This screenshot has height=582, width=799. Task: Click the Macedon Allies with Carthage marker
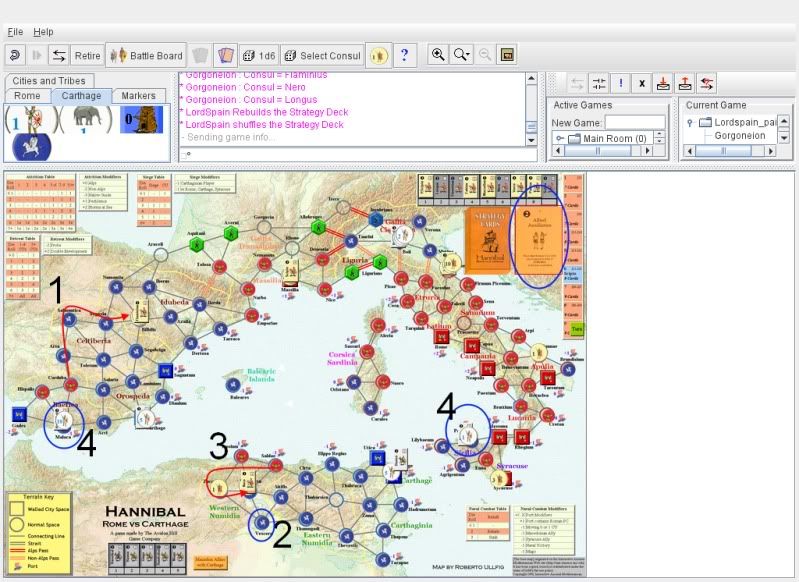210,562
